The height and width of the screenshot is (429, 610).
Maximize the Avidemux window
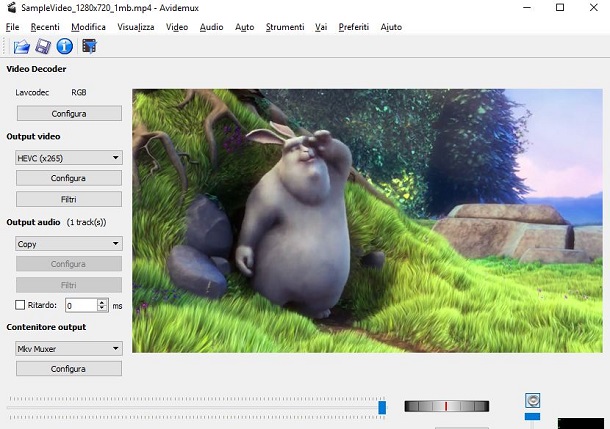tap(560, 7)
